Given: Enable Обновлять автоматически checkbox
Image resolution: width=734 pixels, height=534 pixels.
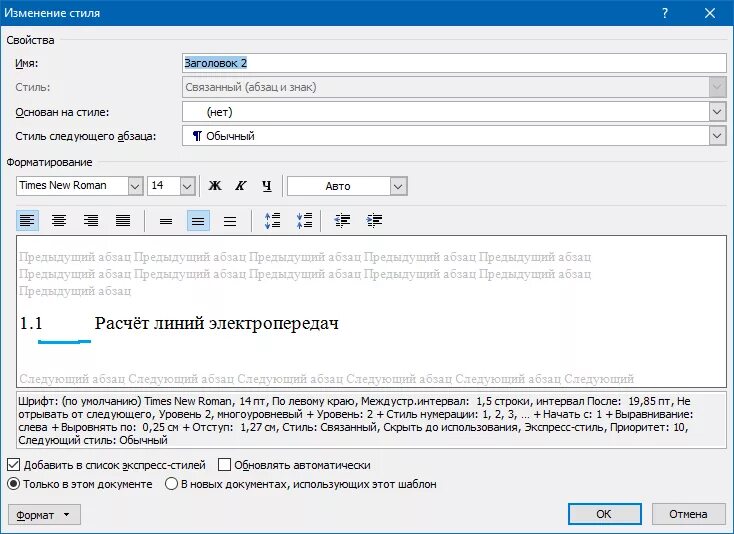Looking at the screenshot, I should click(x=225, y=465).
